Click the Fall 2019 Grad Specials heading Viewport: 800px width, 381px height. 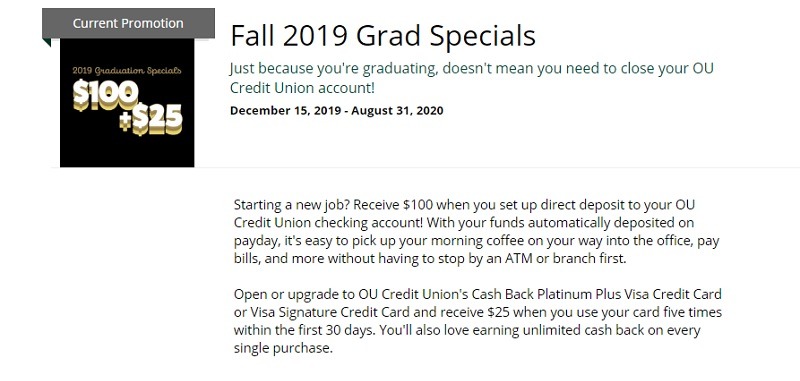(x=383, y=36)
